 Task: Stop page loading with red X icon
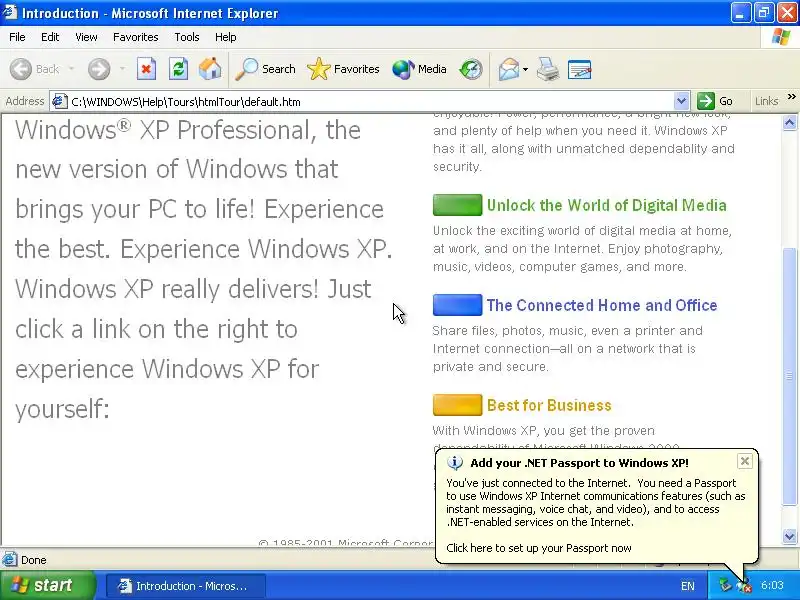[x=146, y=69]
